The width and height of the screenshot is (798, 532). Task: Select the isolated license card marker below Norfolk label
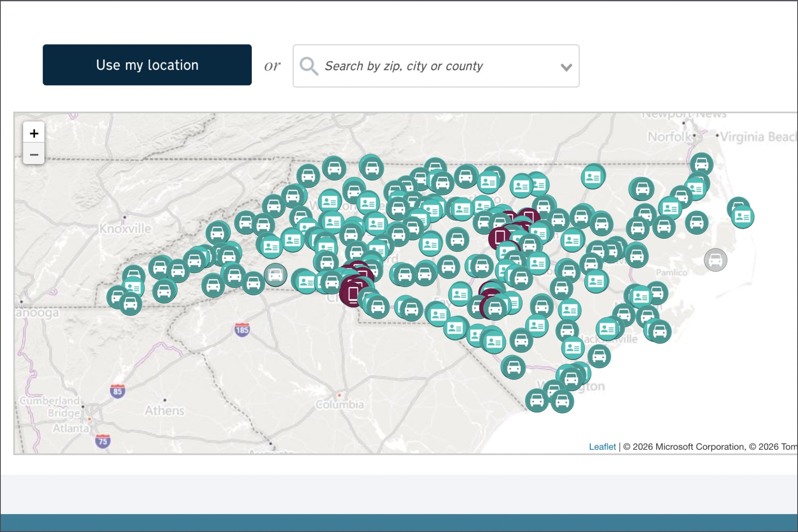click(x=593, y=177)
